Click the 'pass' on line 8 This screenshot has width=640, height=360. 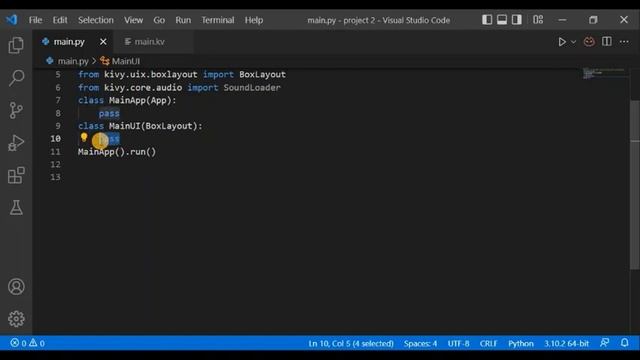coord(109,113)
